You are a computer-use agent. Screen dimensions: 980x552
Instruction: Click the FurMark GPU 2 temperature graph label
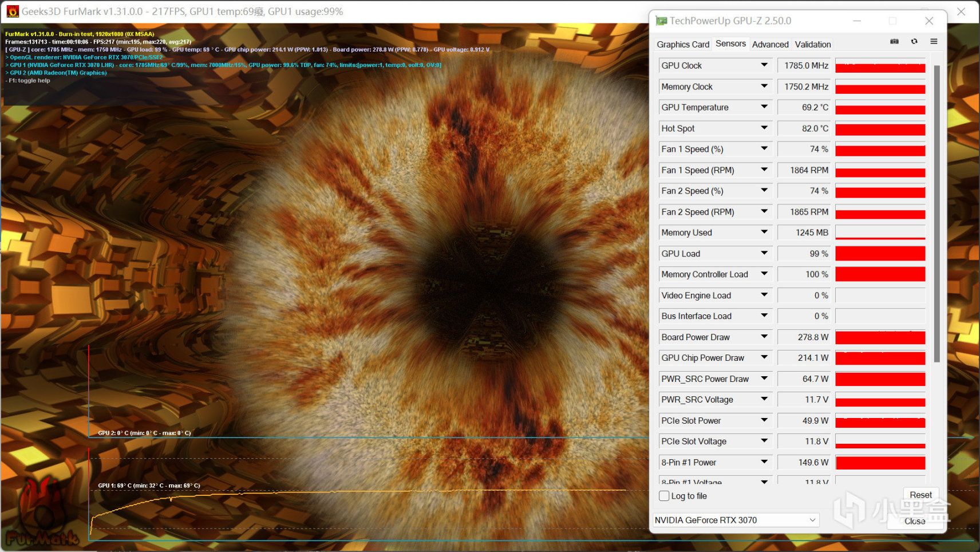pyautogui.click(x=144, y=433)
